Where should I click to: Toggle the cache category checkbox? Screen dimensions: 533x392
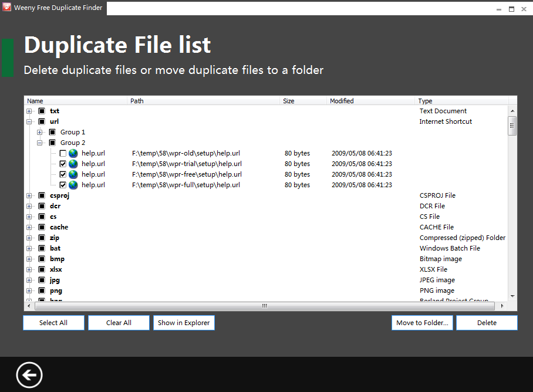tap(42, 227)
